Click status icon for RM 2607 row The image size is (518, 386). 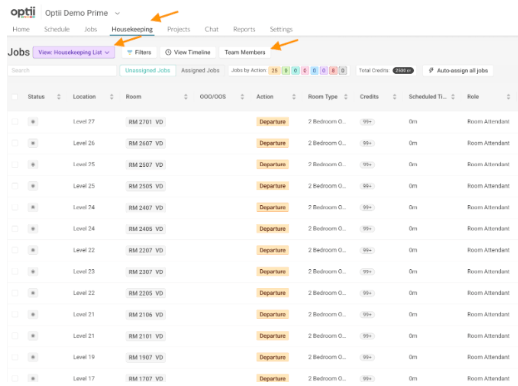click(33, 143)
